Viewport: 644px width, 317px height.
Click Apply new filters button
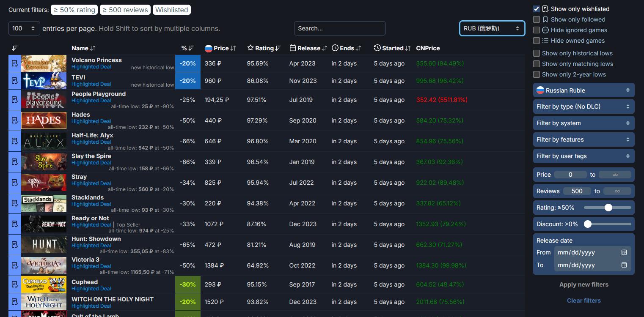(x=584, y=284)
